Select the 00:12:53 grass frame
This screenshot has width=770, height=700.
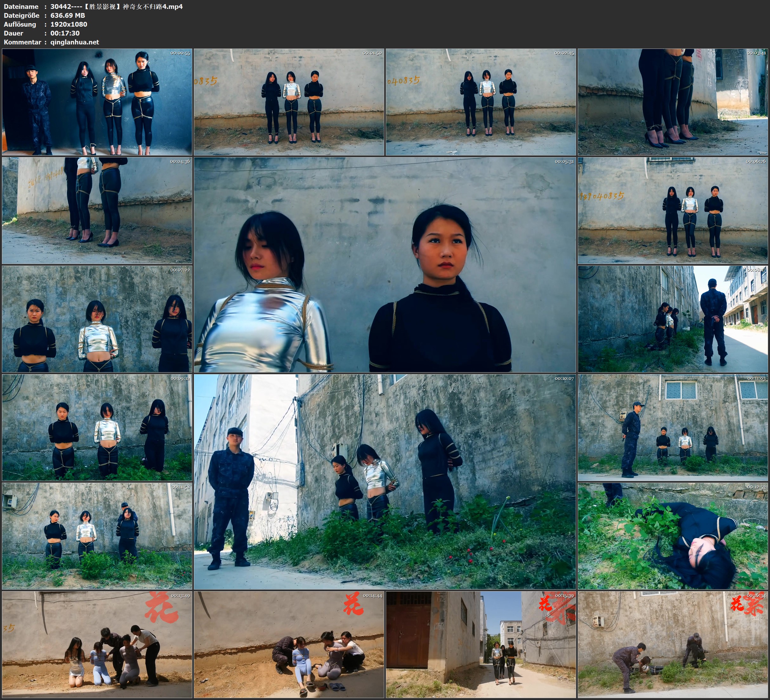(673, 536)
